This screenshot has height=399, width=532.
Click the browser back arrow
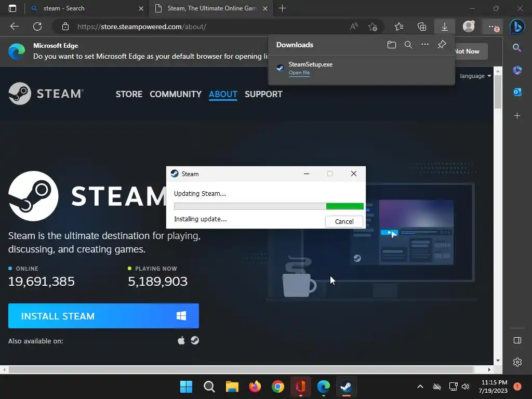tap(14, 26)
